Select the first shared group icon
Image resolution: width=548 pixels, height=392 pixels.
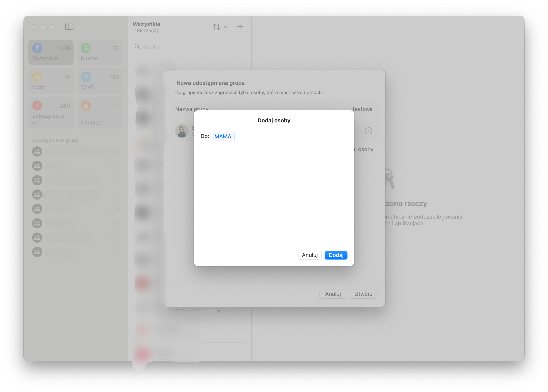[x=37, y=151]
